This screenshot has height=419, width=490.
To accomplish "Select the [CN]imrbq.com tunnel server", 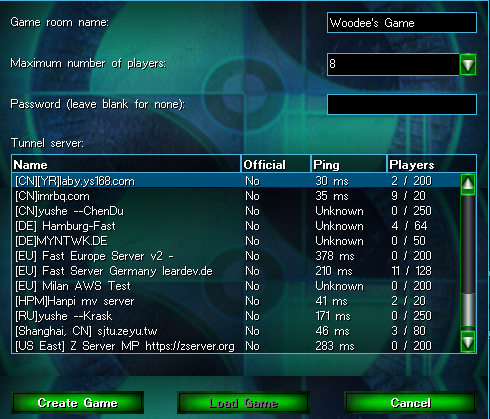I will (236, 196).
